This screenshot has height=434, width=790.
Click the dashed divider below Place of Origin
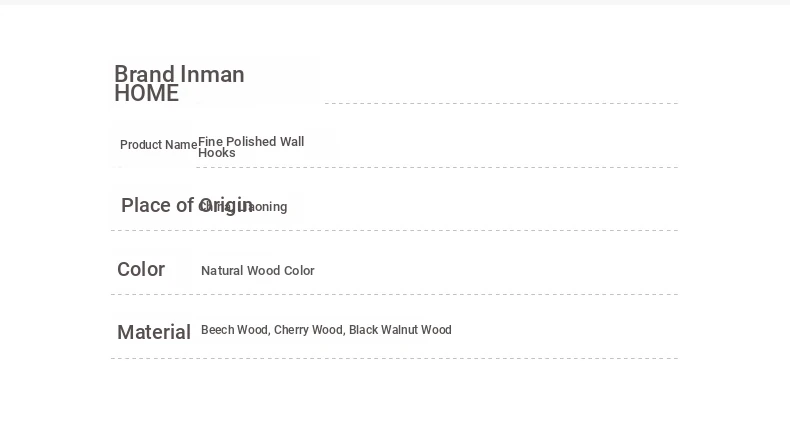click(x=394, y=230)
